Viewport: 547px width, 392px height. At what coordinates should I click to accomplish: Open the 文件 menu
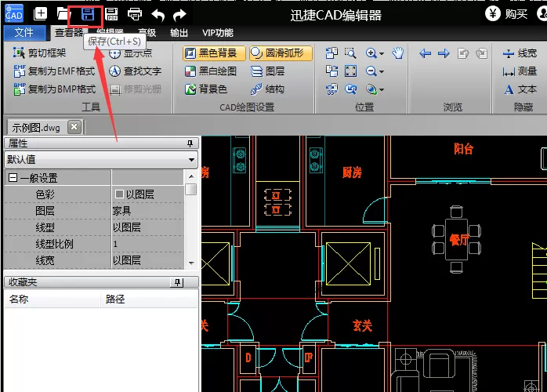tap(24, 33)
